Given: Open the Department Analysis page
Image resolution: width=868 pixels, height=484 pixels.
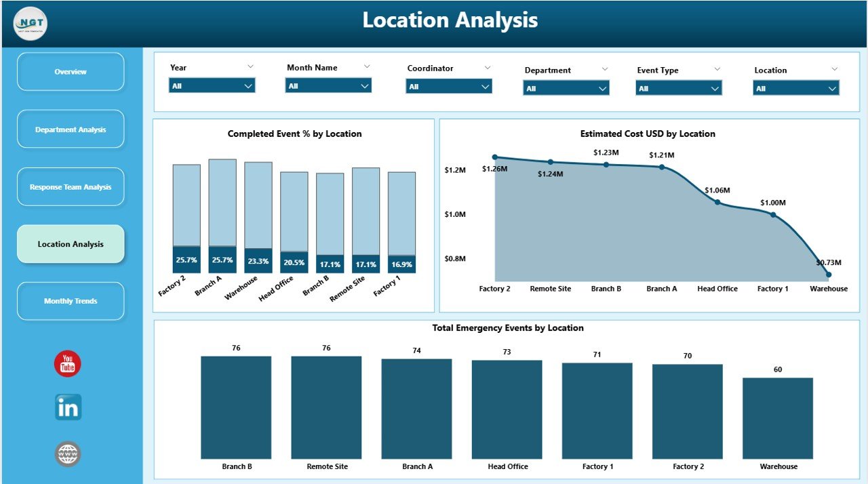Looking at the screenshot, I should 71,129.
